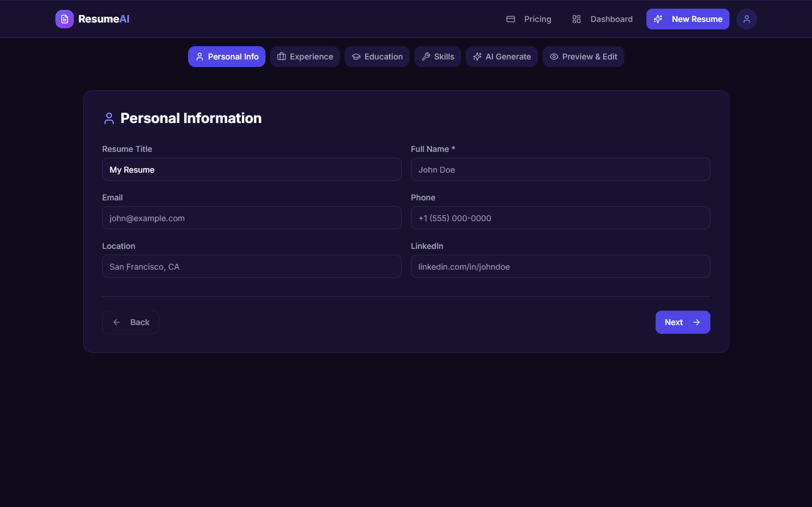This screenshot has width=812, height=507.
Task: Click the person icon beside Personal Information heading
Action: click(108, 117)
